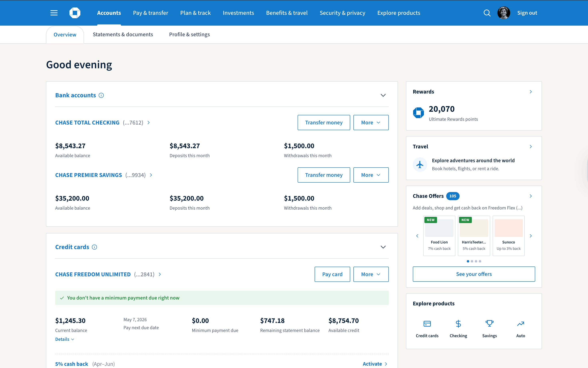
Task: Switch to Statements & documents tab
Action: pyautogui.click(x=123, y=35)
